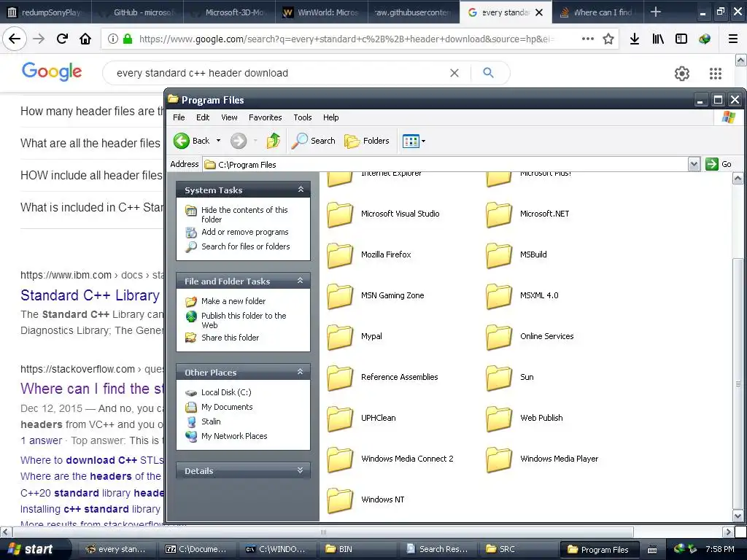Open the Help menu

tap(330, 117)
